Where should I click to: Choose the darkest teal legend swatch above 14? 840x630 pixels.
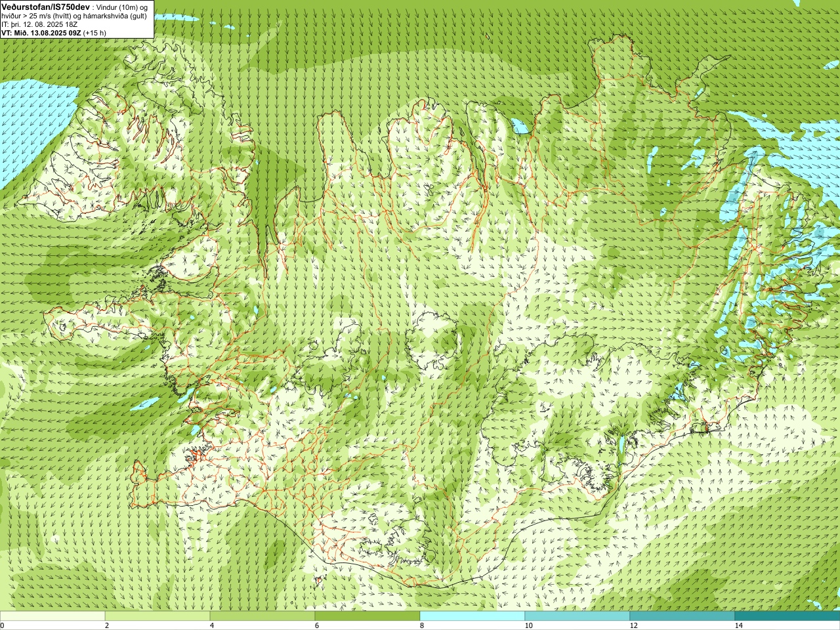(x=787, y=616)
